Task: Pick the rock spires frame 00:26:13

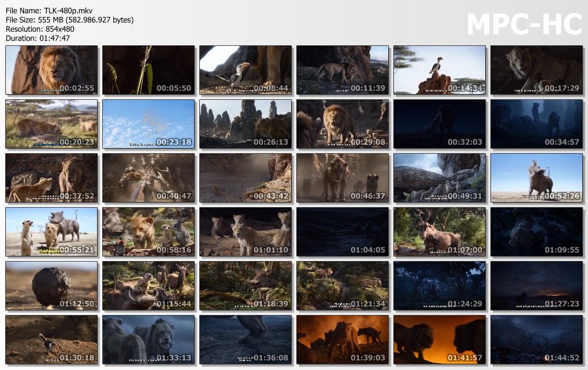Action: coord(246,124)
